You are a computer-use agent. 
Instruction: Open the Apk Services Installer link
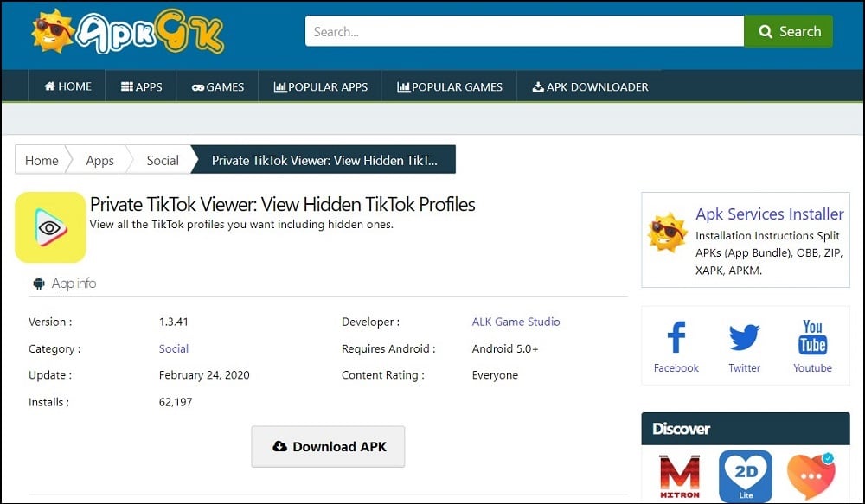770,214
